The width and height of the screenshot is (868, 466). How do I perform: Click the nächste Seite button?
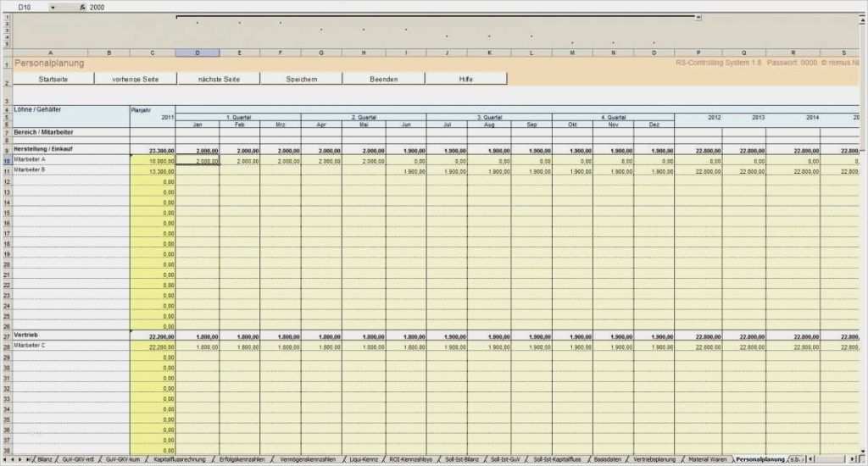[x=219, y=79]
